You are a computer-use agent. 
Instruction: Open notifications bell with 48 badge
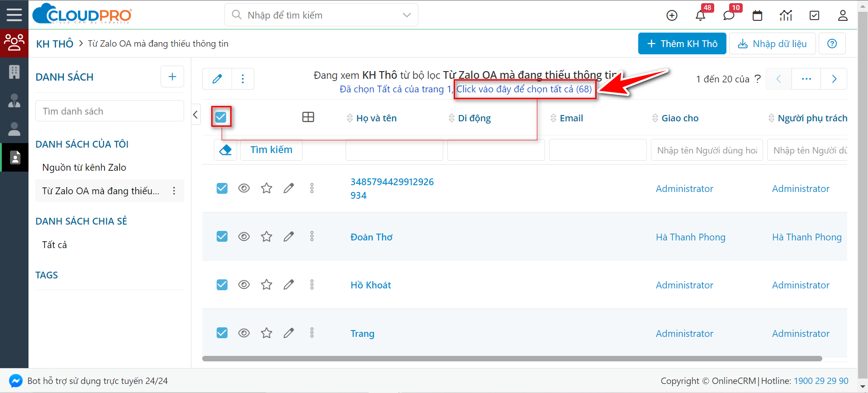click(x=700, y=15)
